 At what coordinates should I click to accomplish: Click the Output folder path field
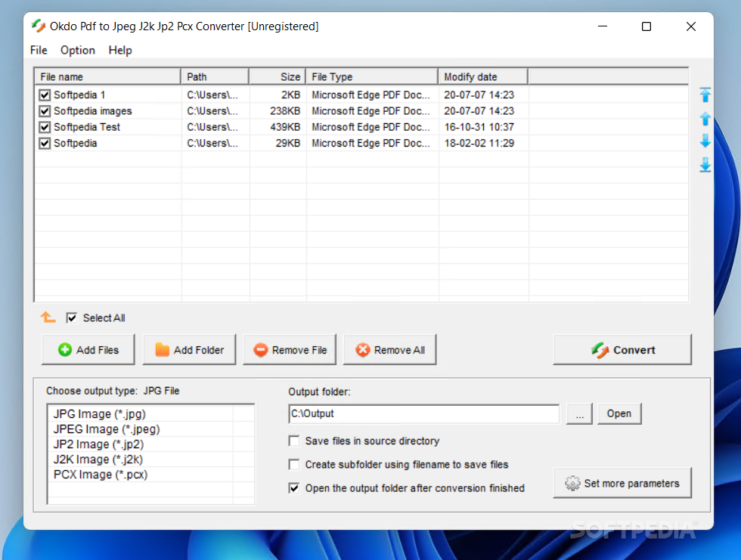coord(424,413)
